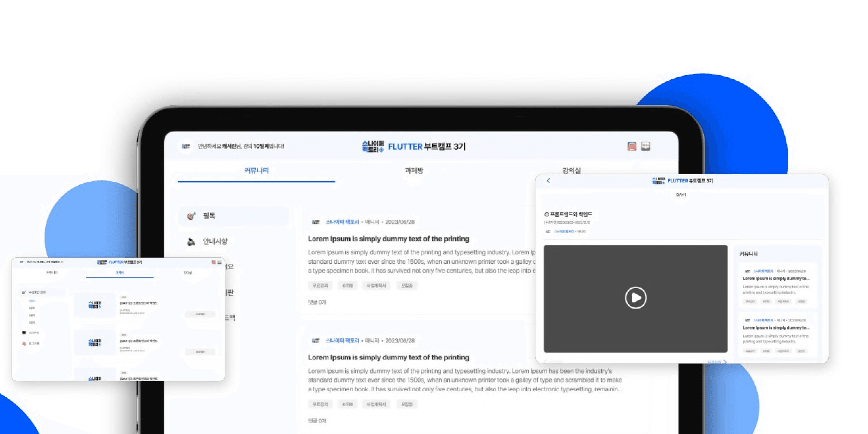Open the top [DAY1] course title in assignment window
868x434 pixels.
click(x=139, y=303)
